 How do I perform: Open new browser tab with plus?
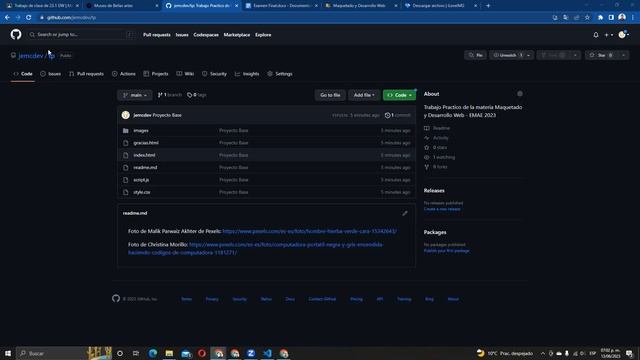488,6
